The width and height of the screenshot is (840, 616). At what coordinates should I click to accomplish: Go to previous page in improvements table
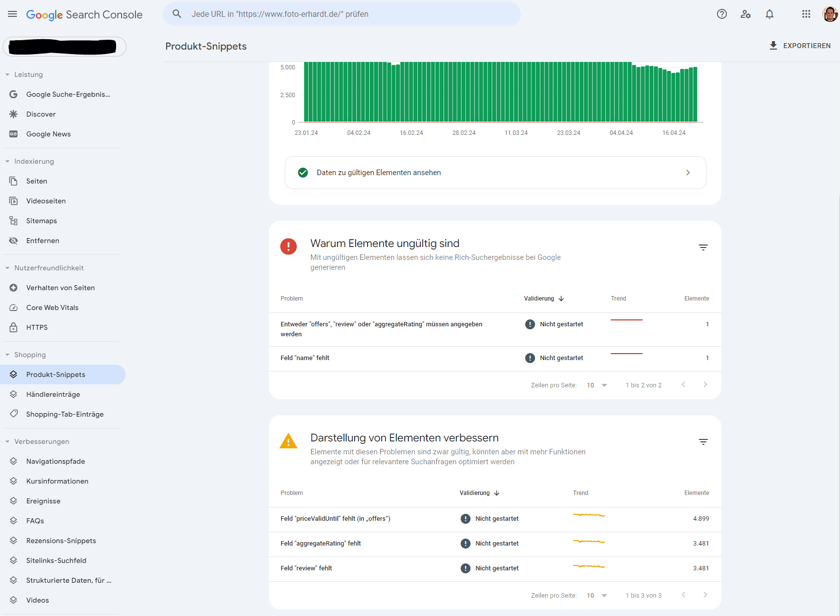683,595
